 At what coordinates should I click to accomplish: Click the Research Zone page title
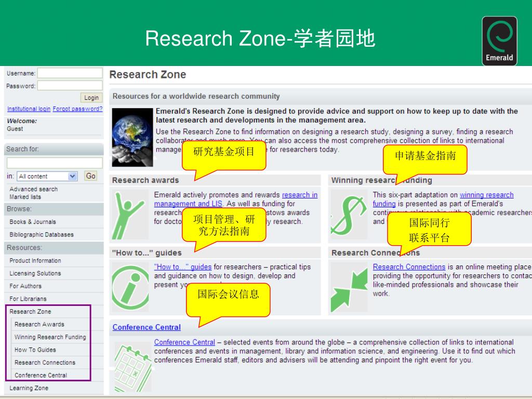(x=148, y=74)
